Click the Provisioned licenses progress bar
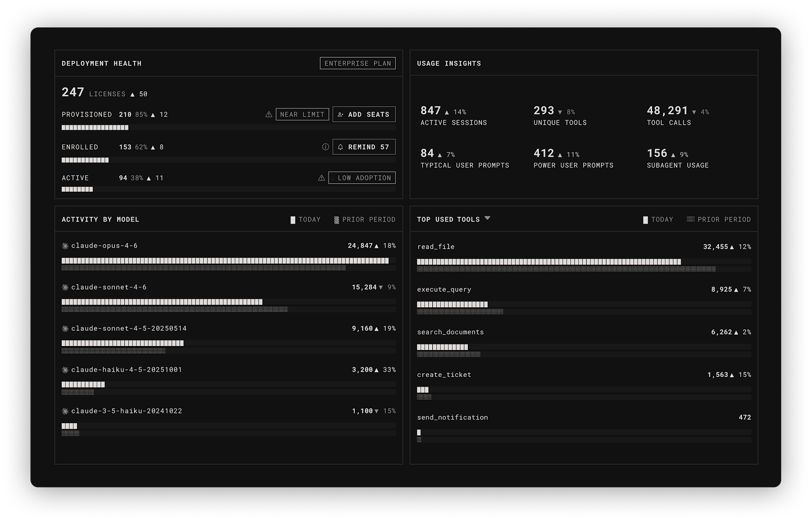 coord(228,128)
